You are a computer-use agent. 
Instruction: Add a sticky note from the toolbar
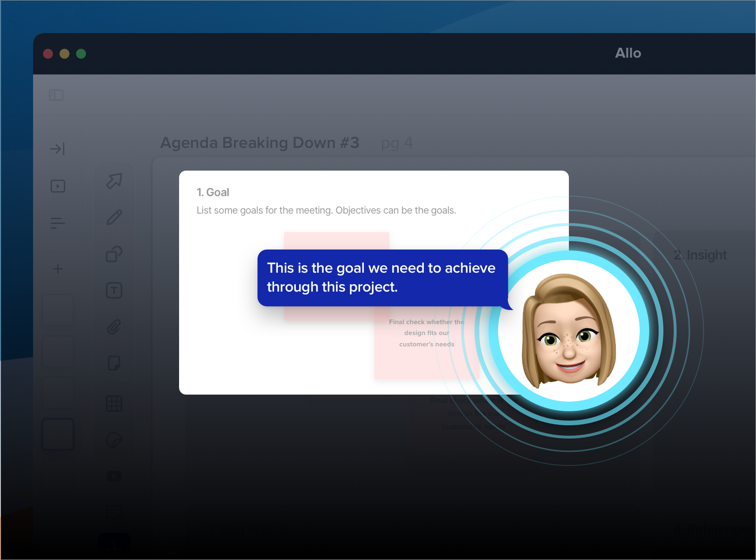[x=114, y=363]
